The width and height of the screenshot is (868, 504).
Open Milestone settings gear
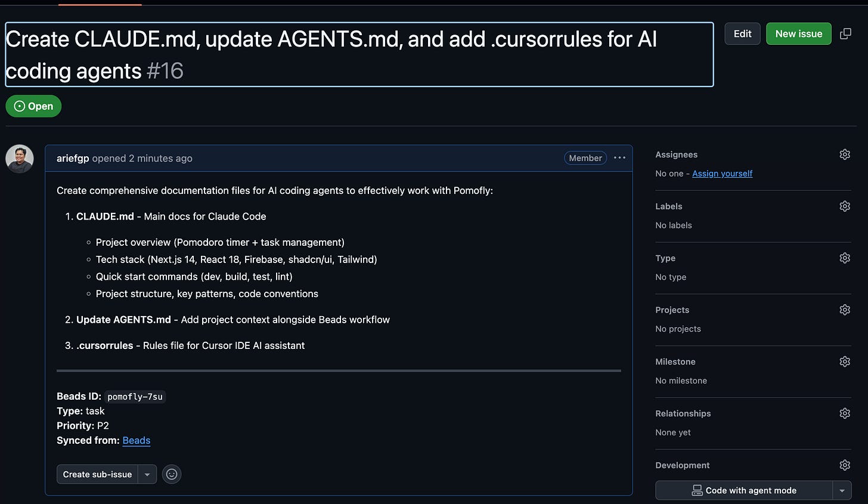point(845,361)
